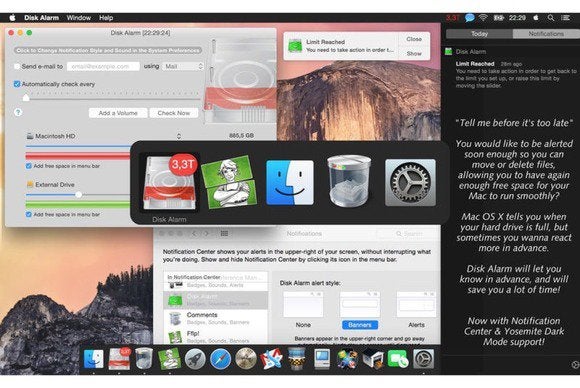Select Finder icon in app switcher
580x388 pixels.
(290, 182)
